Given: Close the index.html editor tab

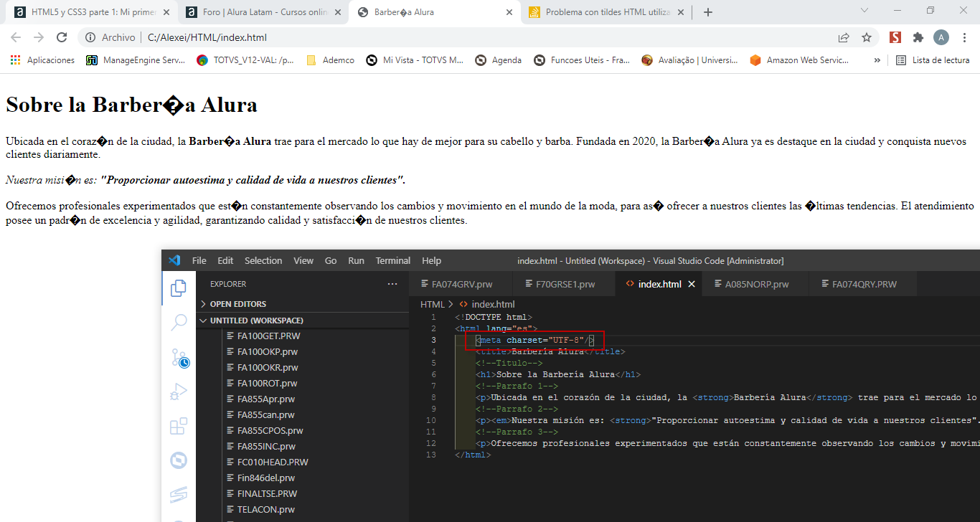Looking at the screenshot, I should click(692, 284).
